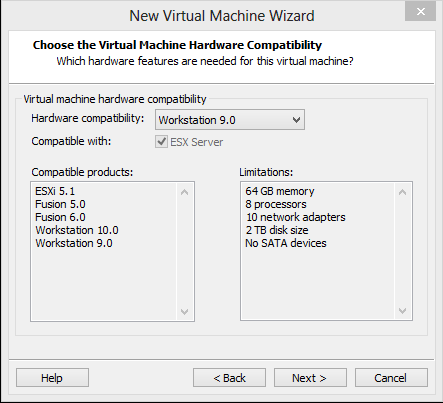Screen dimensions: 443x403
Task: Click the Next > button
Action: (310, 378)
